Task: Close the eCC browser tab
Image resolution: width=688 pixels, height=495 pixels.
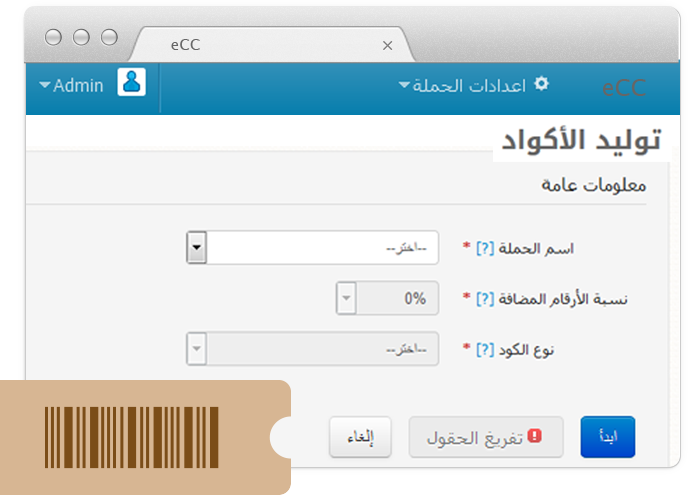Action: (387, 45)
